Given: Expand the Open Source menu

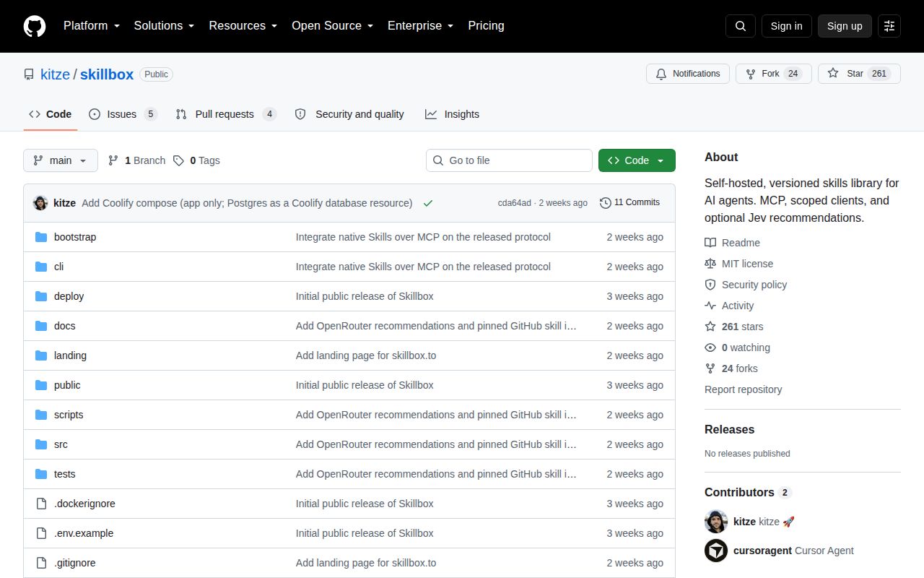Looking at the screenshot, I should (333, 26).
